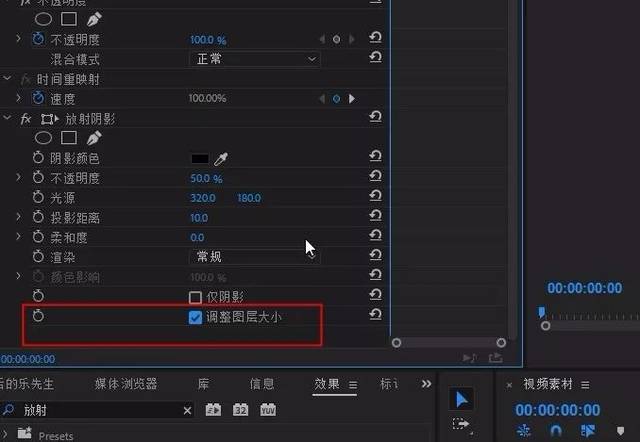Viewport: 640px width, 442px height.
Task: Select pen mask tool under top opacity effect
Action: tap(94, 19)
